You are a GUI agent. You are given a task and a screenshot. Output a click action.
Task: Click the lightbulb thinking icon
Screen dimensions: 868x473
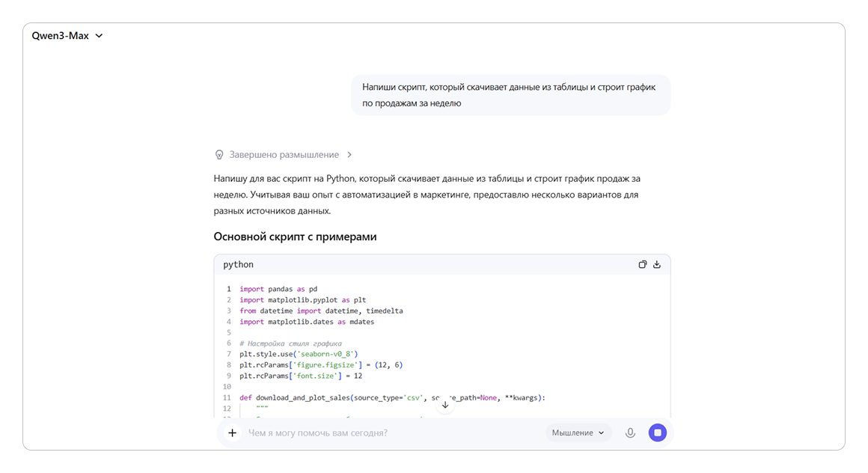(219, 155)
